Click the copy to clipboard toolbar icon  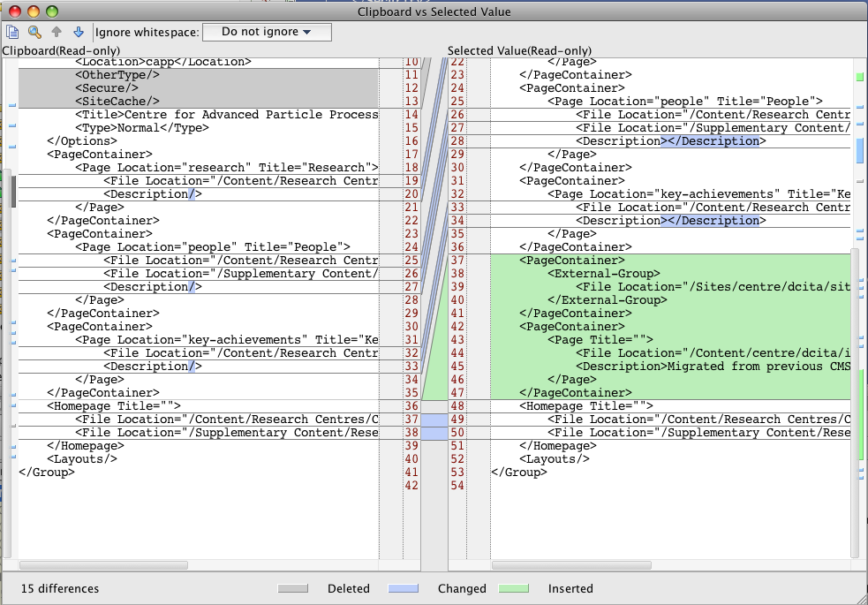(x=11, y=31)
